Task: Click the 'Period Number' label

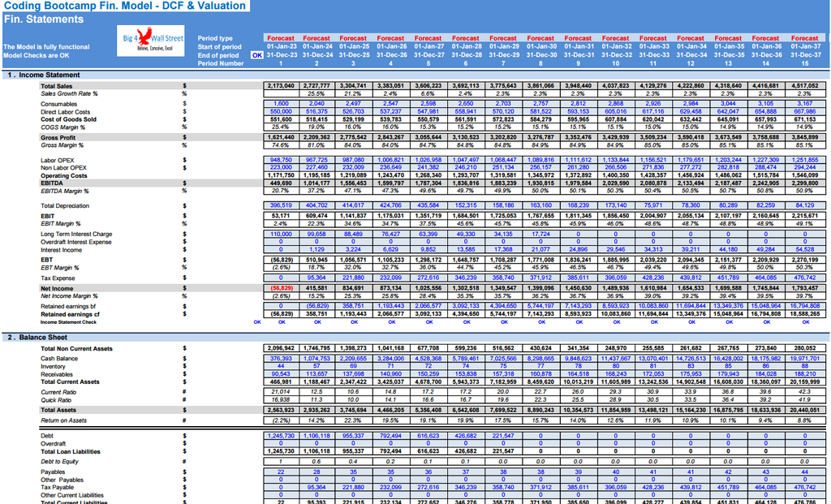Action: (x=221, y=63)
